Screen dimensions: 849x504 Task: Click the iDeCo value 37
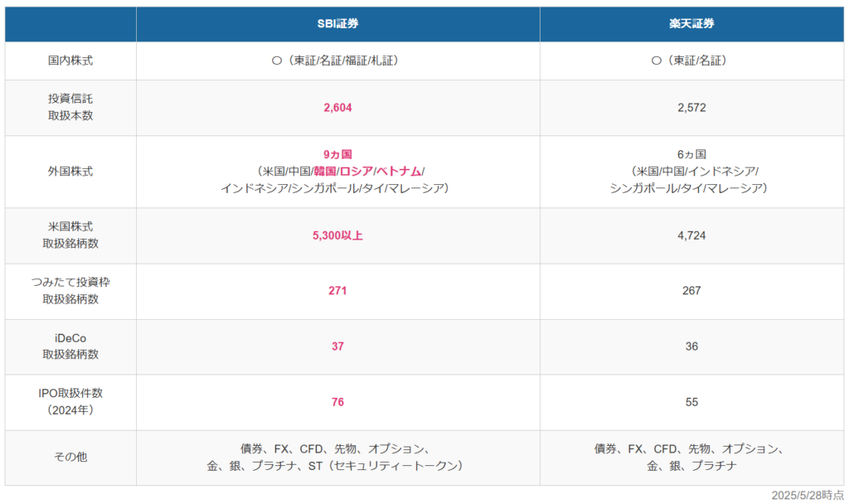pos(338,346)
